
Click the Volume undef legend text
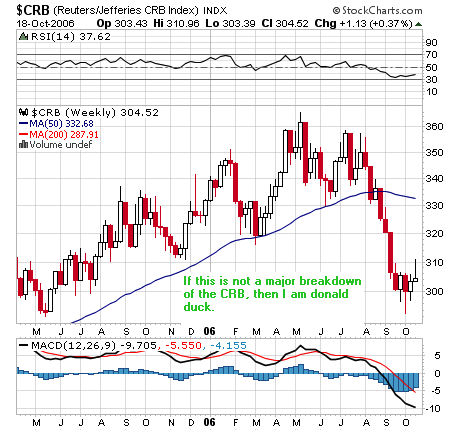pos(60,145)
